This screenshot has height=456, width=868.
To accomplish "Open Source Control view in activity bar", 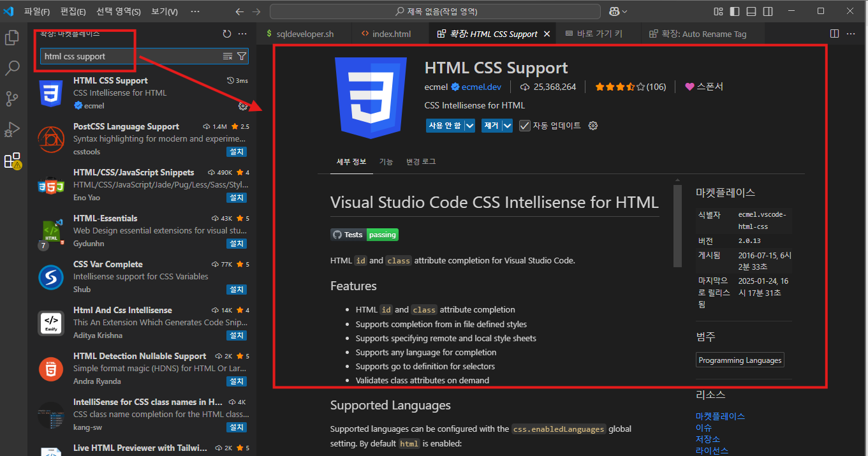I will 12,98.
